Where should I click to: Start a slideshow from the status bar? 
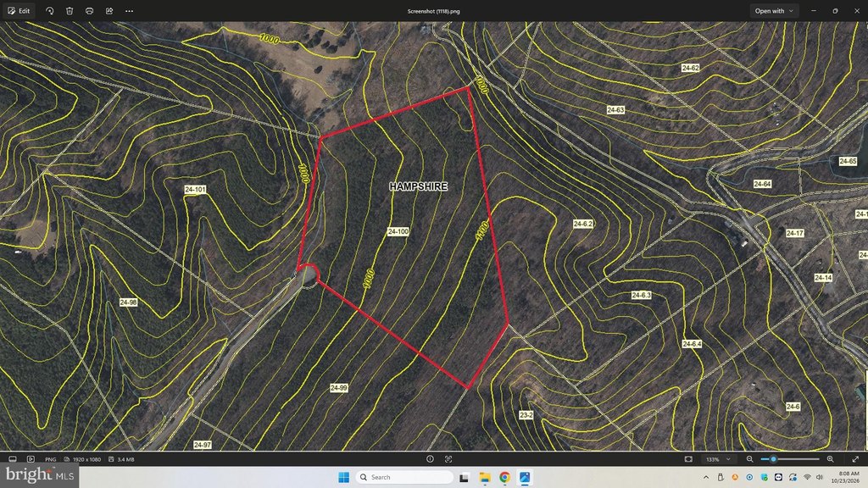tap(31, 459)
